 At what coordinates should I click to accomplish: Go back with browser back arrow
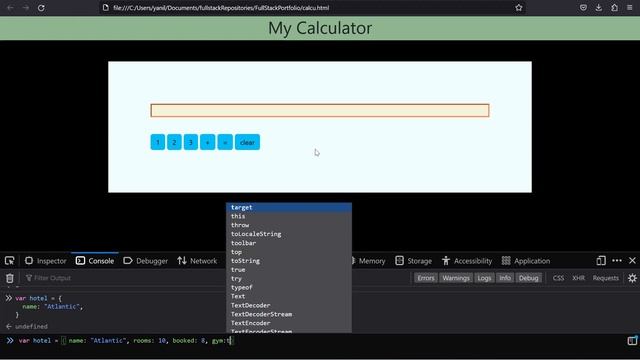tap(10, 8)
